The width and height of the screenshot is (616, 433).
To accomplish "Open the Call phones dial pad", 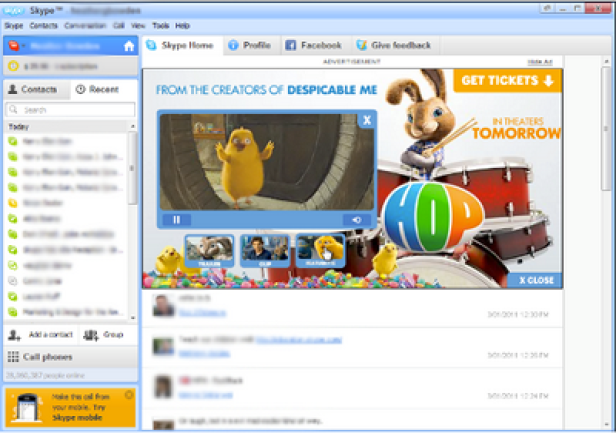I will point(70,357).
